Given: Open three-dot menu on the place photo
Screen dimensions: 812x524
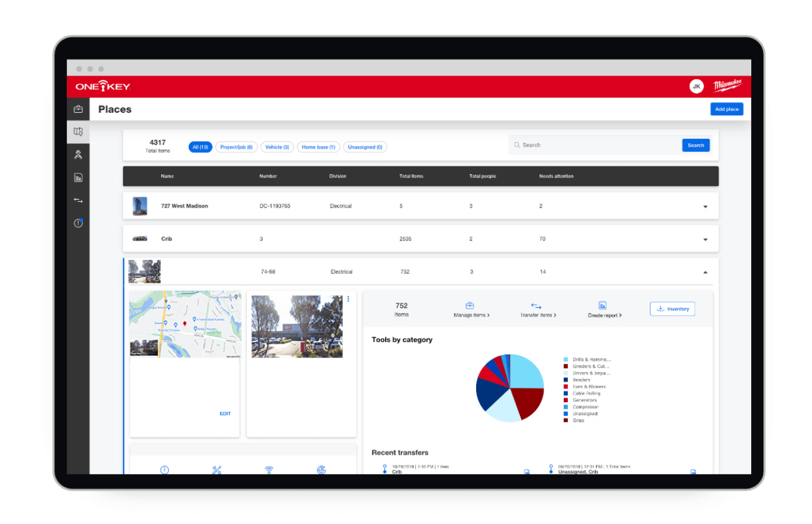Looking at the screenshot, I should (x=348, y=299).
